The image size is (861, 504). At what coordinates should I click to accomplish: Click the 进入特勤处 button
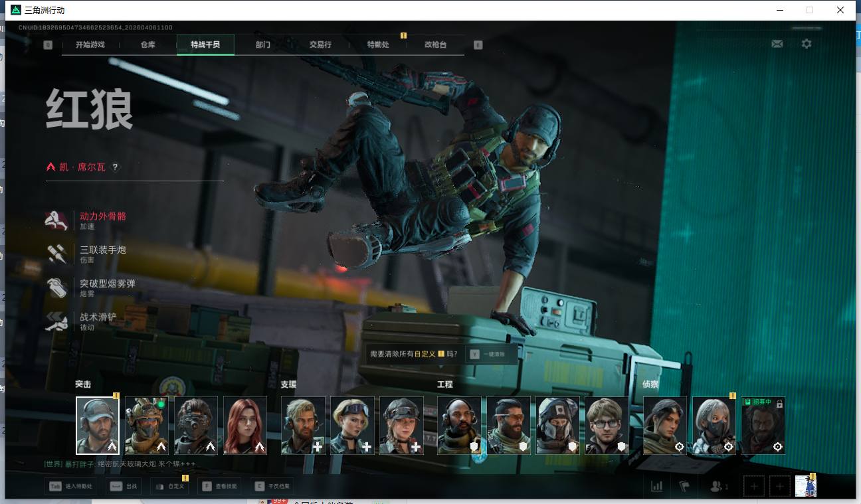pyautogui.click(x=70, y=486)
